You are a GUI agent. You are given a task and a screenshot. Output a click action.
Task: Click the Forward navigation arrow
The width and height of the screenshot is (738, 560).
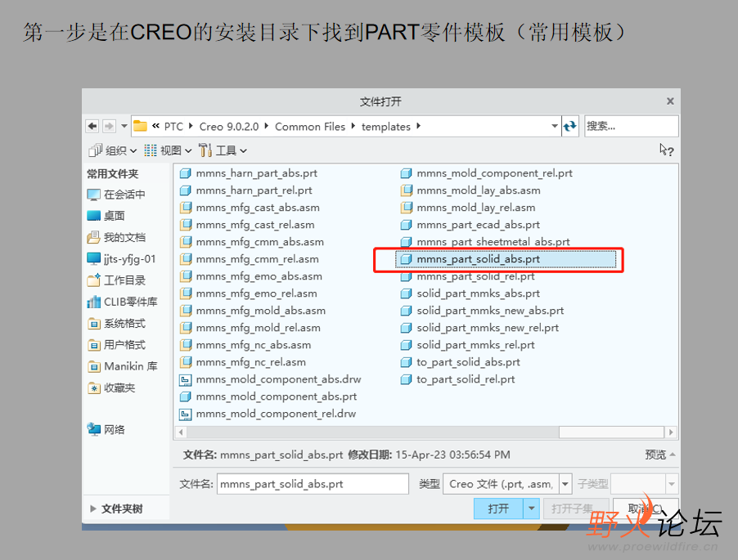pyautogui.click(x=109, y=126)
